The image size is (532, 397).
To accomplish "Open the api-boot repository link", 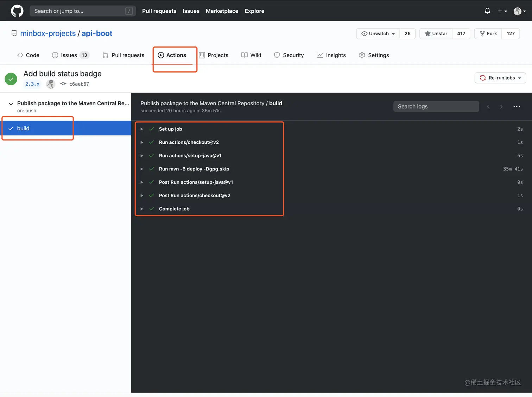I will [97, 33].
